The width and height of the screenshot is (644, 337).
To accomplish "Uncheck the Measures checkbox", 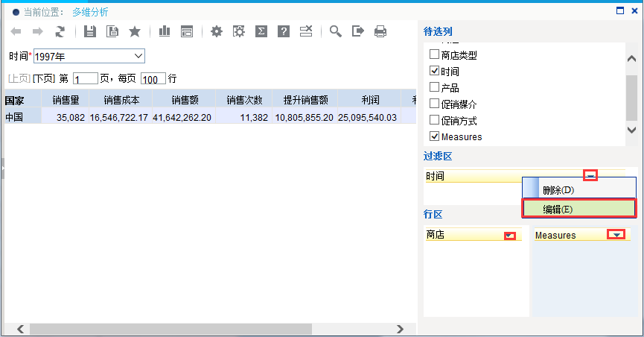I will point(434,136).
